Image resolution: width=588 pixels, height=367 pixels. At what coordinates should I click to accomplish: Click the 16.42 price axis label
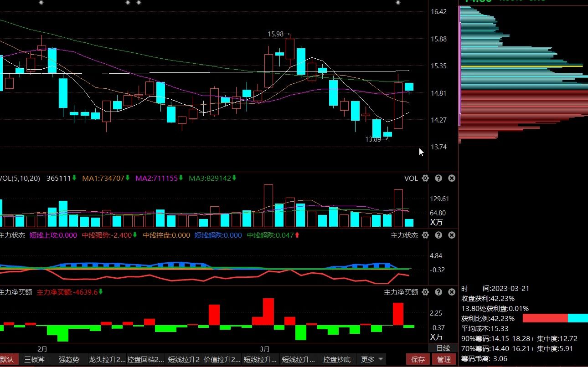tap(438, 12)
